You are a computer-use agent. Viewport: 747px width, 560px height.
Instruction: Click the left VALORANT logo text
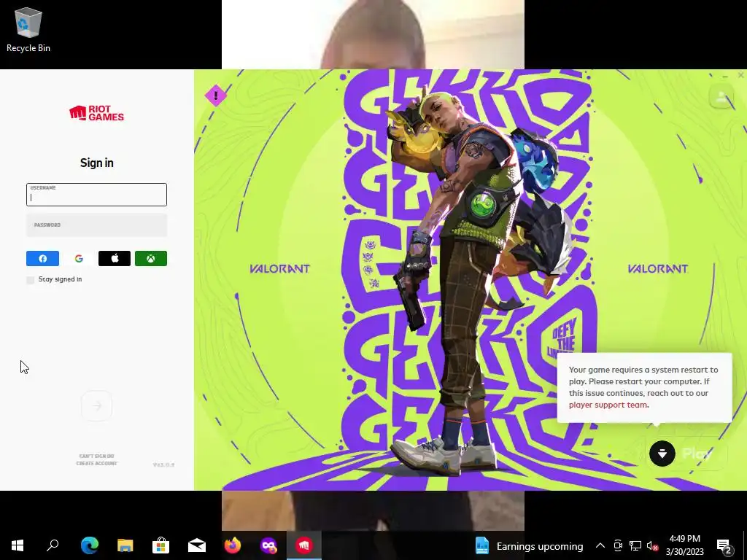coord(280,269)
